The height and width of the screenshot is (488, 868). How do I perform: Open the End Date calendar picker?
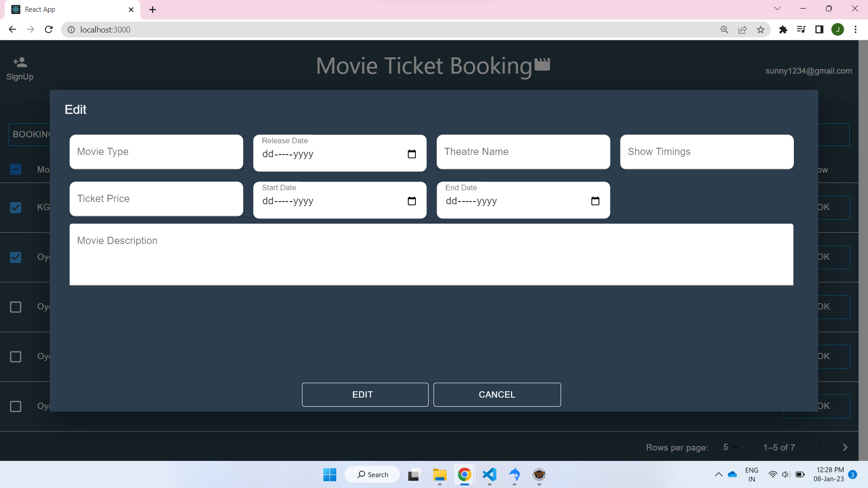click(x=595, y=201)
